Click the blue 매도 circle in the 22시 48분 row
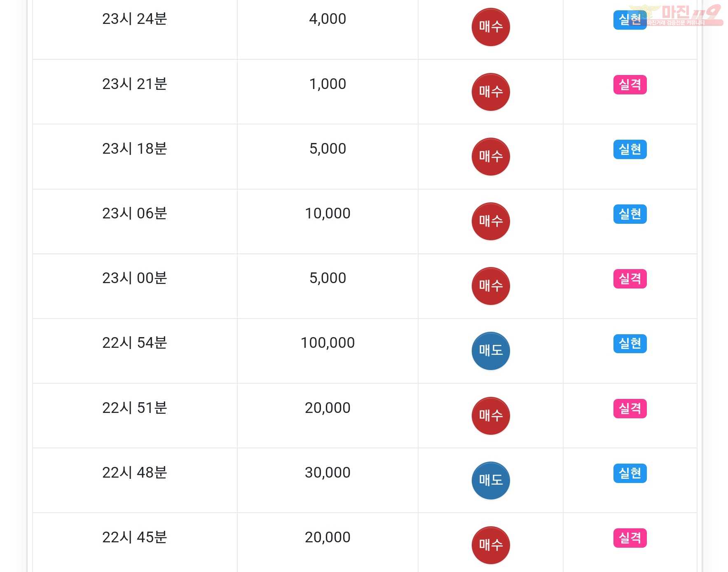Screen dimensions: 728x572 pyautogui.click(x=490, y=481)
